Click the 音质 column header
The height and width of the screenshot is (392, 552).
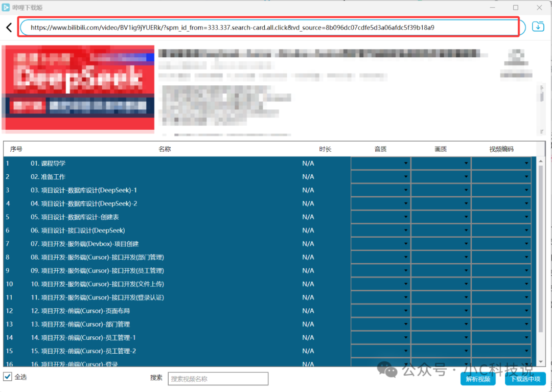point(381,149)
